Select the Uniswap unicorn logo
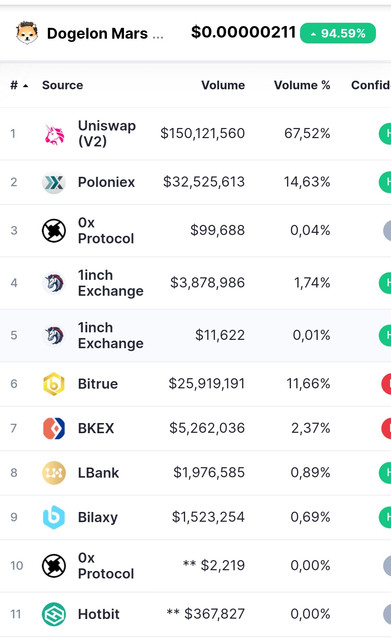This screenshot has width=391, height=640. point(54,134)
